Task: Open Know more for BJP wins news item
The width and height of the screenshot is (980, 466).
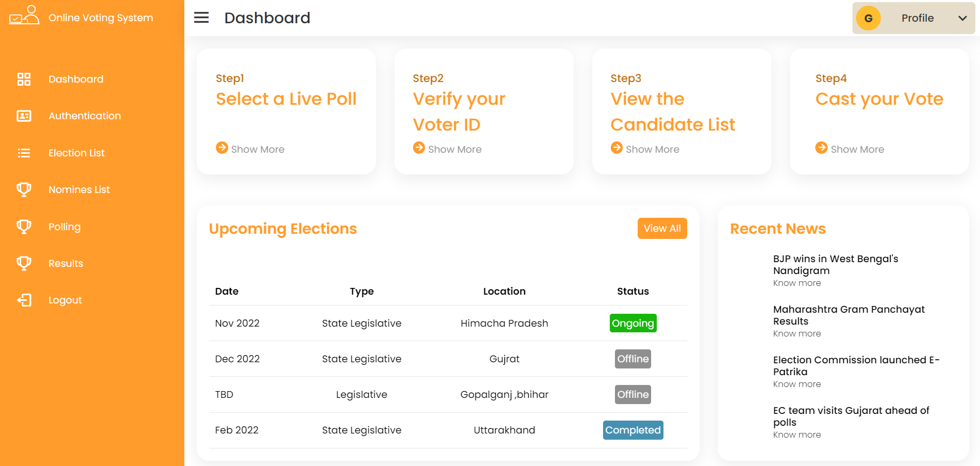Action: (x=797, y=283)
